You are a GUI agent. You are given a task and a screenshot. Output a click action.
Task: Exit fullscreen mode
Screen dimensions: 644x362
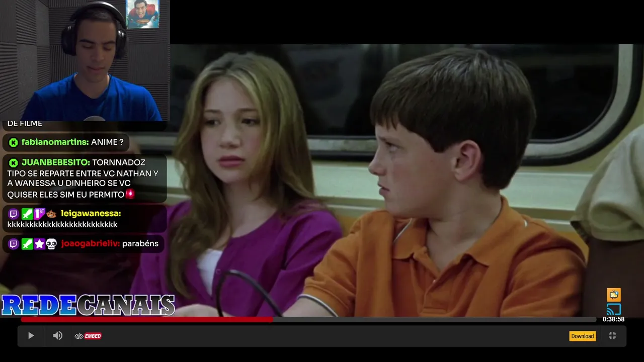coord(612,336)
